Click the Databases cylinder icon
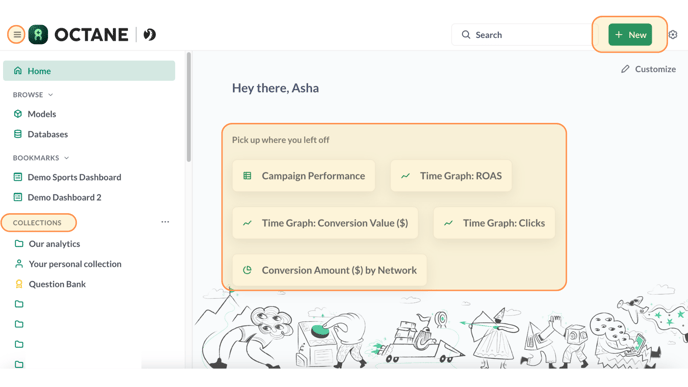Viewport: 688px width, 387px height. pyautogui.click(x=18, y=134)
